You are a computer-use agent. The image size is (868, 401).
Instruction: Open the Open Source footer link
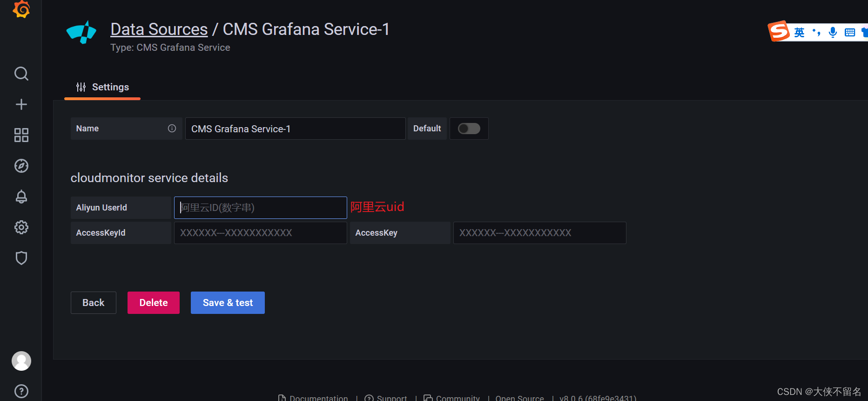(519, 398)
